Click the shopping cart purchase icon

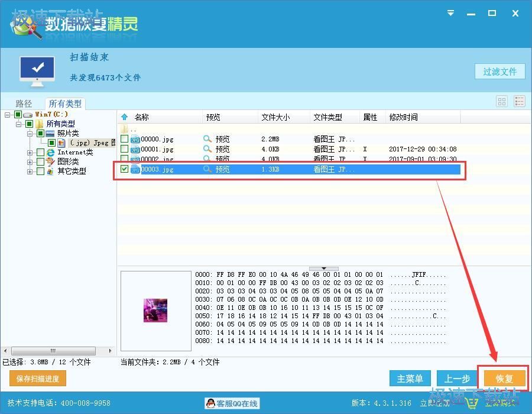(x=471, y=403)
